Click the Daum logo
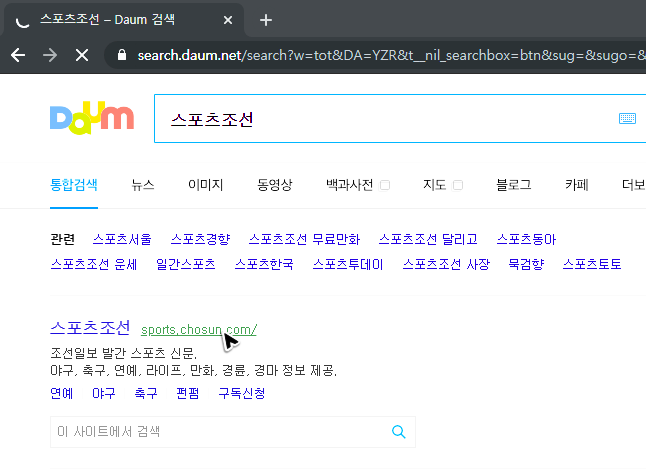Viewport: 646px width, 476px height. (x=92, y=118)
